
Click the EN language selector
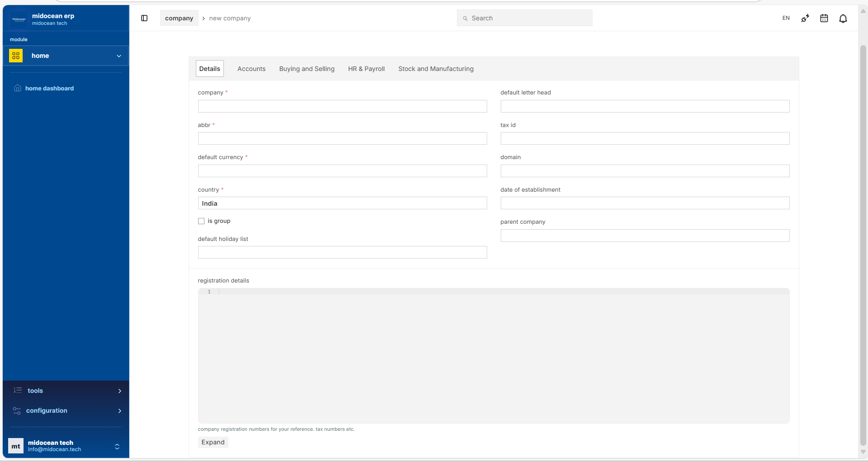point(786,18)
